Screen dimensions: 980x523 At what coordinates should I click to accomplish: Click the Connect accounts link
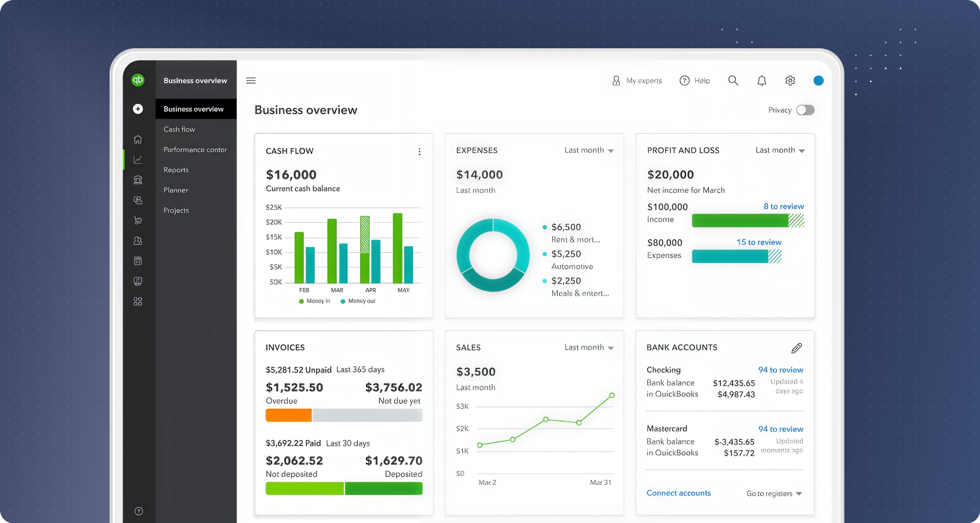pos(679,493)
